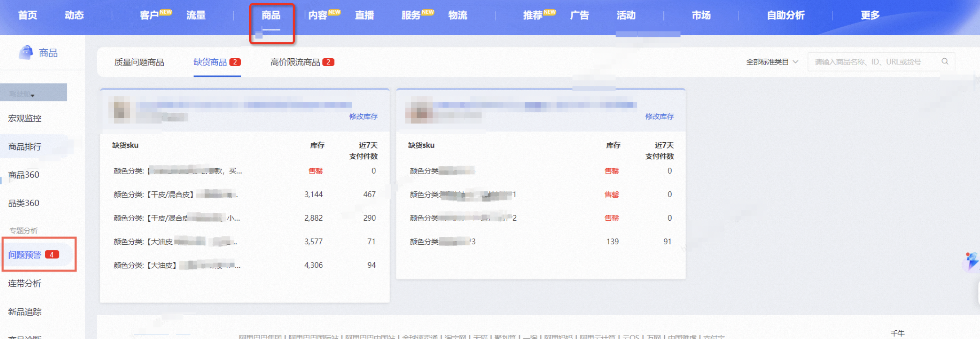Open 商品360 in the sidebar
This screenshot has width=980, height=339.
click(23, 175)
